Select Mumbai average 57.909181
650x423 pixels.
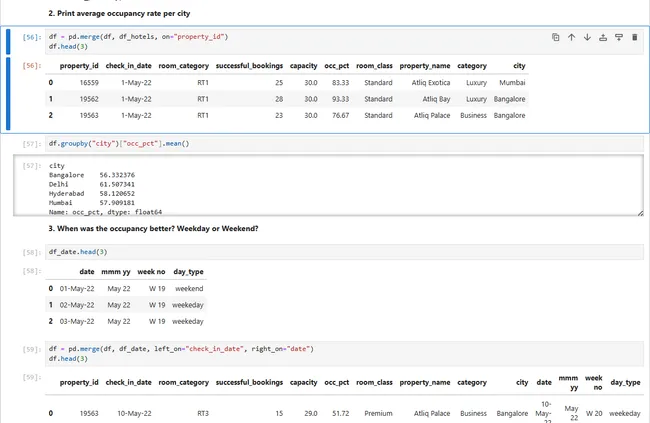(117, 203)
